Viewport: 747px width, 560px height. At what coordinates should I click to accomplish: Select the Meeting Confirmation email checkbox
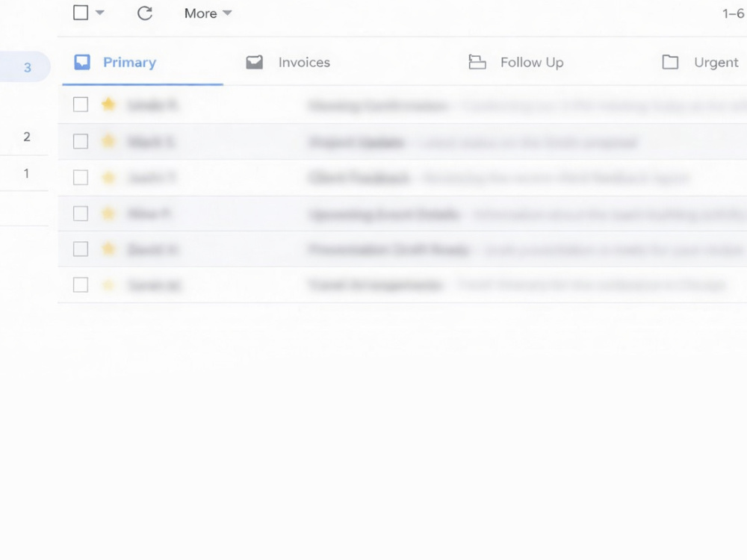click(x=81, y=105)
